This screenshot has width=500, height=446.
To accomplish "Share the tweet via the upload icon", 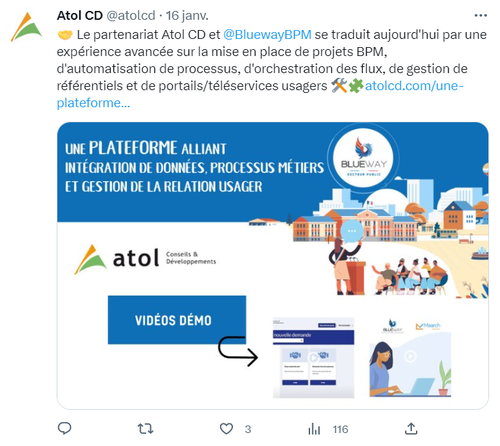I will (411, 429).
